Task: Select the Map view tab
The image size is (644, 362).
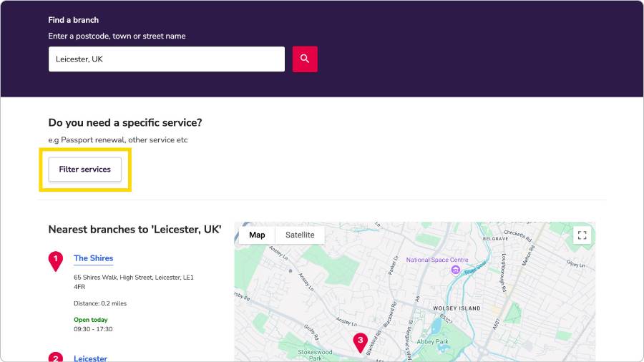Action: [x=257, y=235]
